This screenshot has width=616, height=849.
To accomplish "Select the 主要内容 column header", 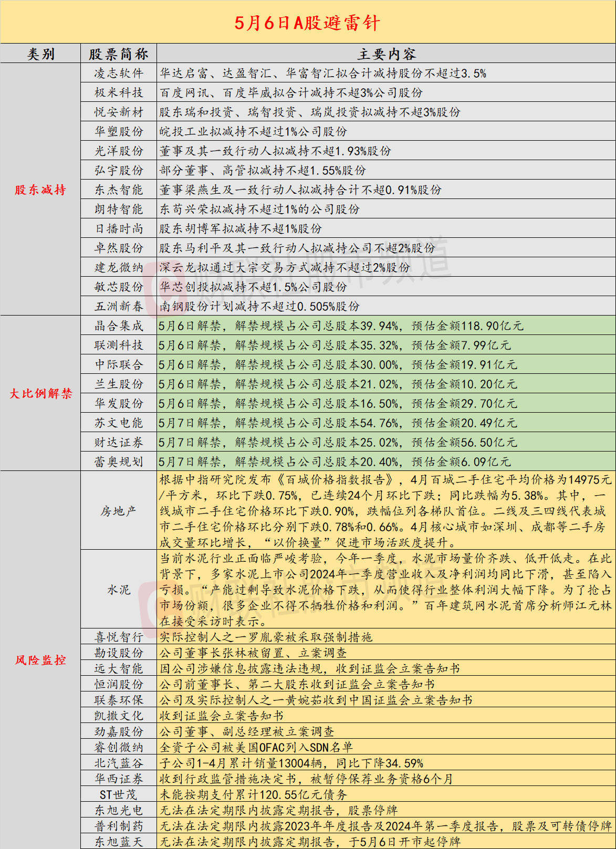I will [x=387, y=54].
